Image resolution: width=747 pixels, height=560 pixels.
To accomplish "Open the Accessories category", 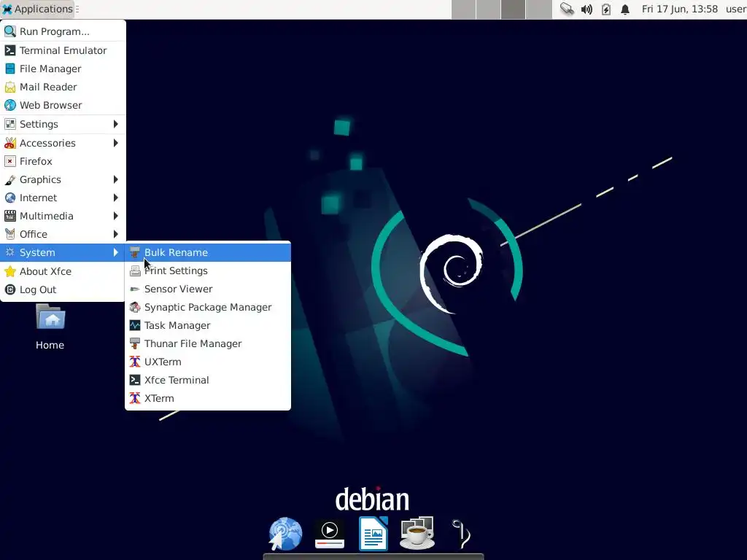I will point(63,143).
